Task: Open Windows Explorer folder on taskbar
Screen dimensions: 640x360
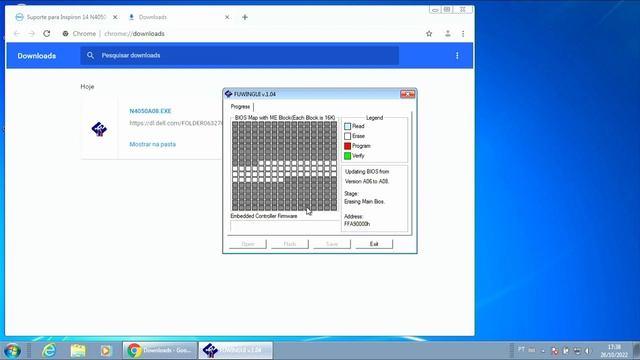Action: [78, 351]
